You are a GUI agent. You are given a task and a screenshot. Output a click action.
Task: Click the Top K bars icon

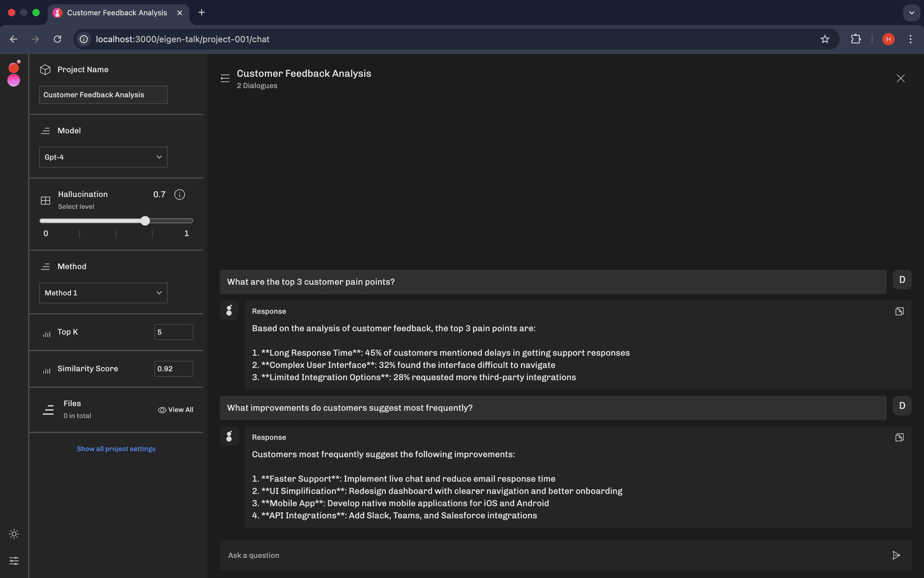(46, 334)
